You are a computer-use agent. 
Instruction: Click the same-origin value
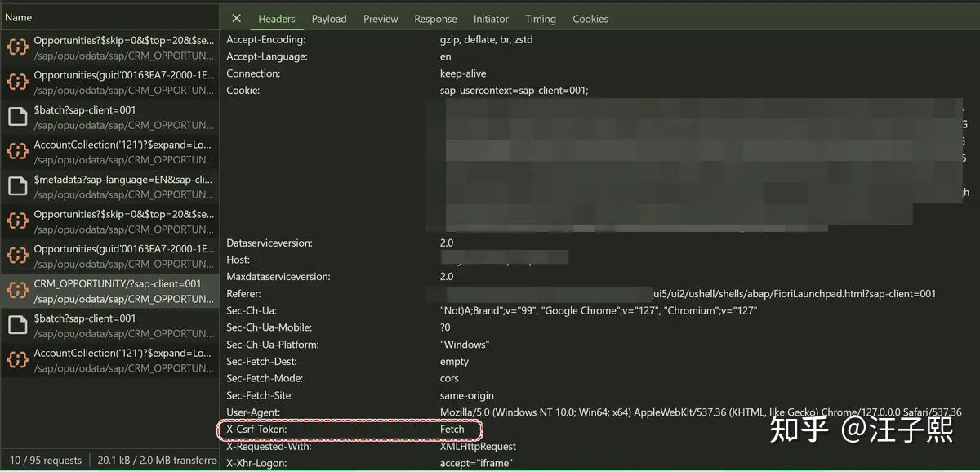coord(466,395)
